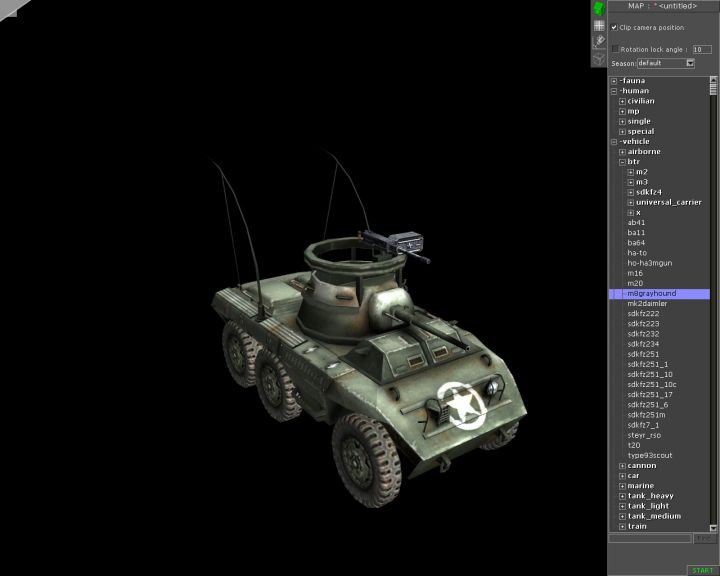Select mk2daimler in the vehicle list
Screen dimensions: 720x576
647,303
